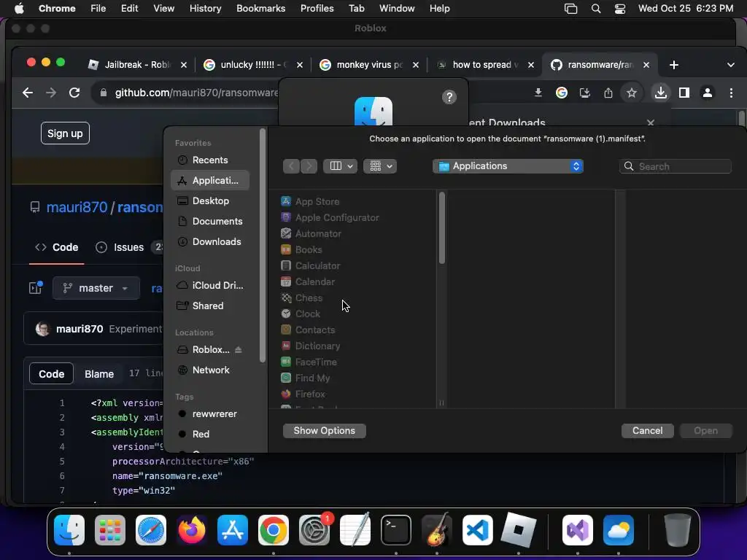Open Spotlight search in menu bar

595,9
